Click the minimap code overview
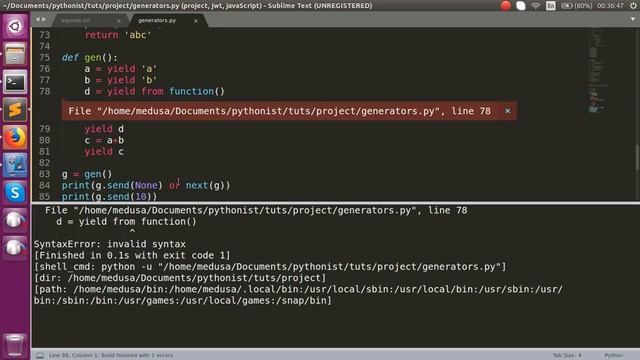Image resolution: width=640 pixels, height=360 pixels. pos(597,71)
